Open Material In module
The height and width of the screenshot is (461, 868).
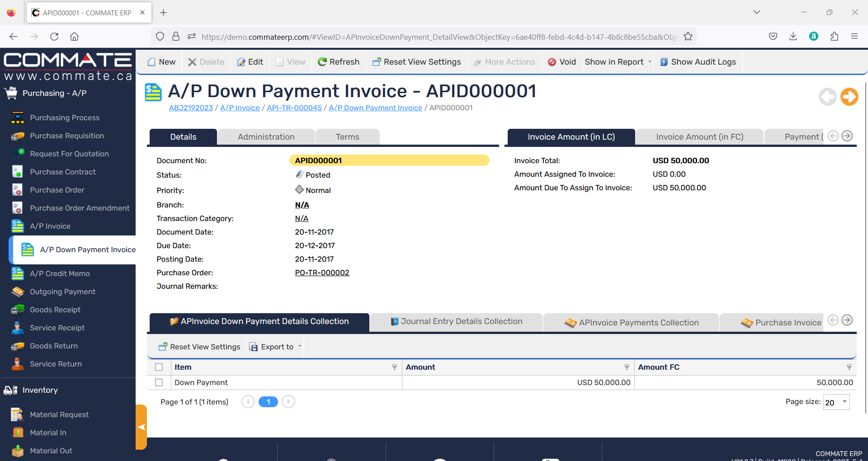48,433
